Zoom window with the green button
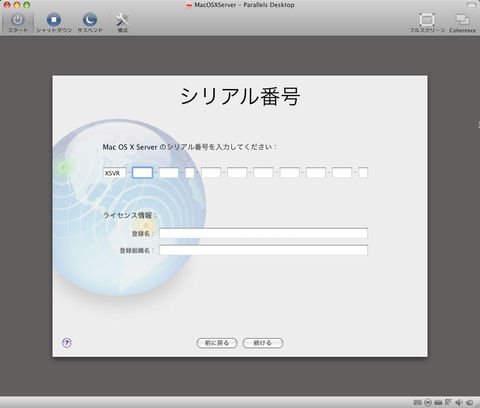This screenshot has width=480, height=408. point(27,5)
